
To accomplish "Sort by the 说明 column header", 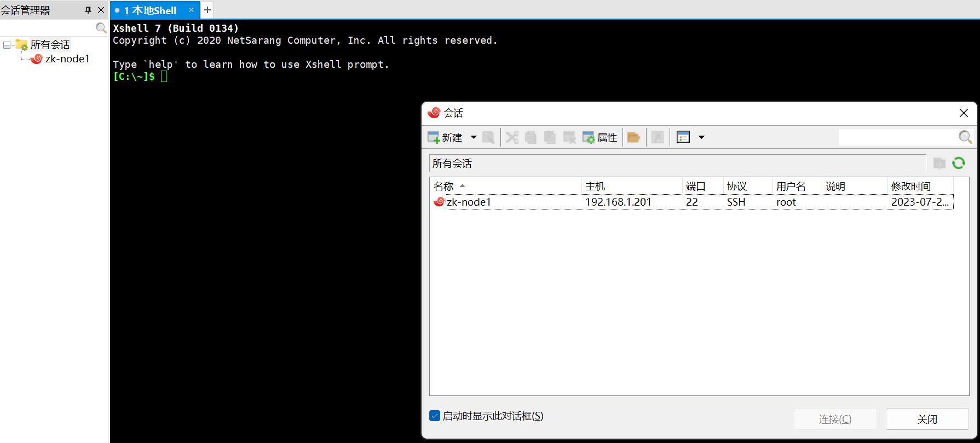I will pyautogui.click(x=855, y=186).
